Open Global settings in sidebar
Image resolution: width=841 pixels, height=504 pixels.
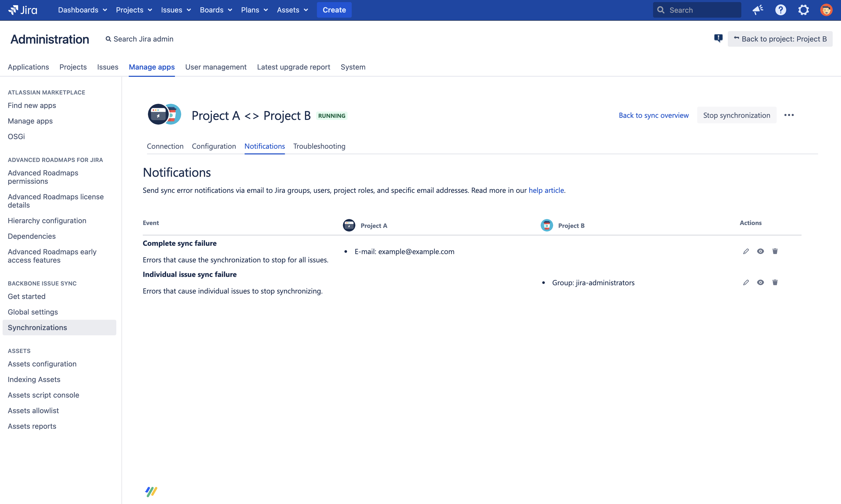[33, 312]
